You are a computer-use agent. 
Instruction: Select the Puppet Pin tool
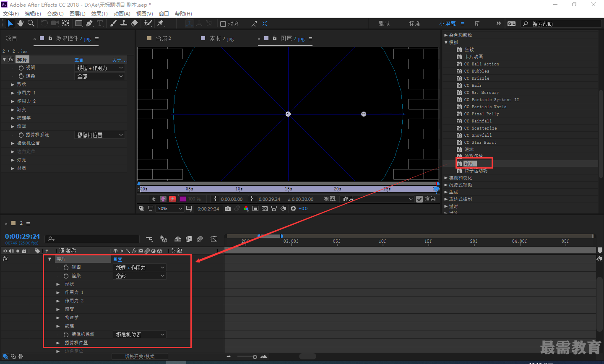point(161,23)
